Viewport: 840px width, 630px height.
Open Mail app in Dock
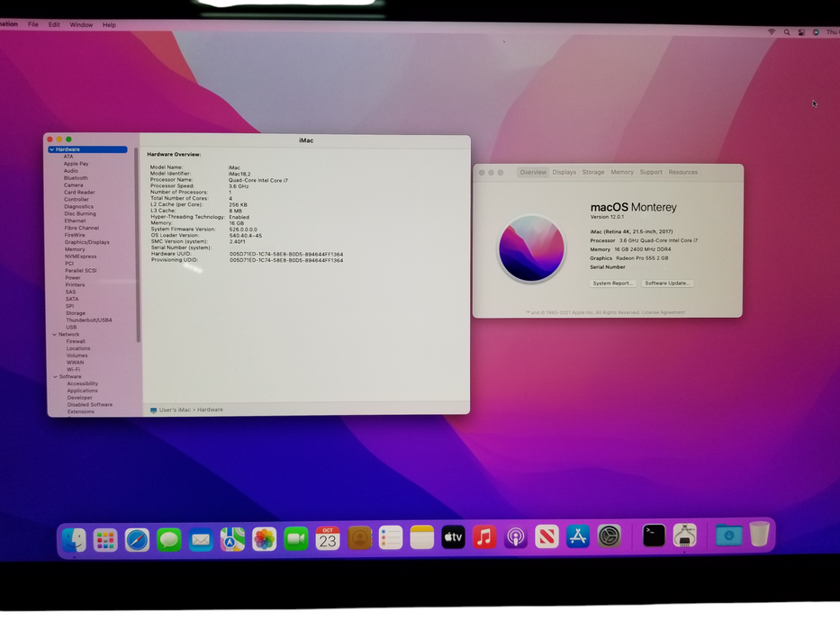[x=201, y=539]
